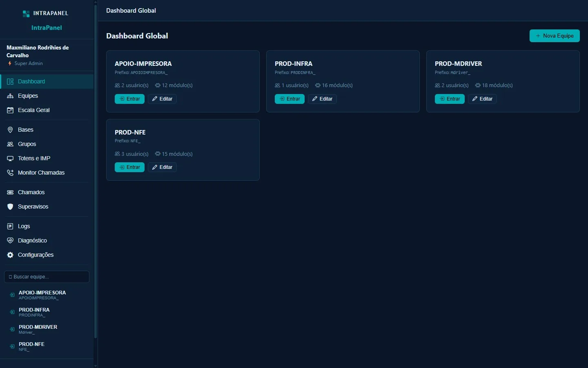The height and width of the screenshot is (368, 588).
Task: Open the Dashboard menu item
Action: click(47, 82)
